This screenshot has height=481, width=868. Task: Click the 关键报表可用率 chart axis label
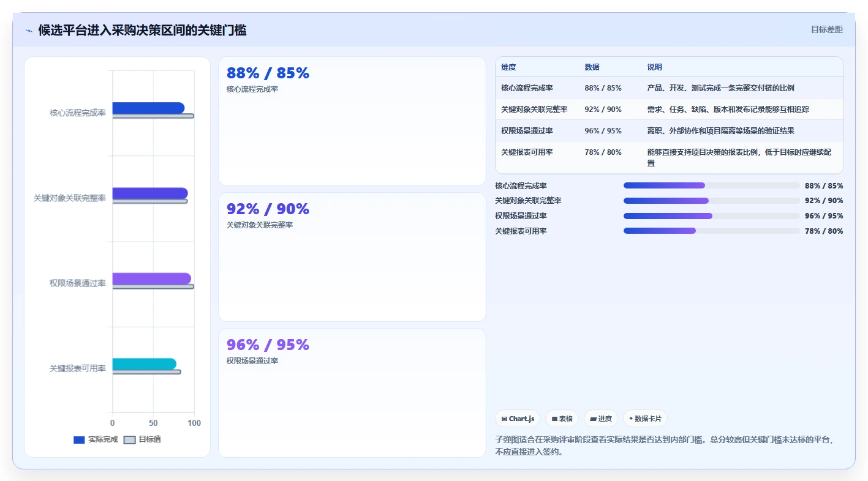pos(78,368)
